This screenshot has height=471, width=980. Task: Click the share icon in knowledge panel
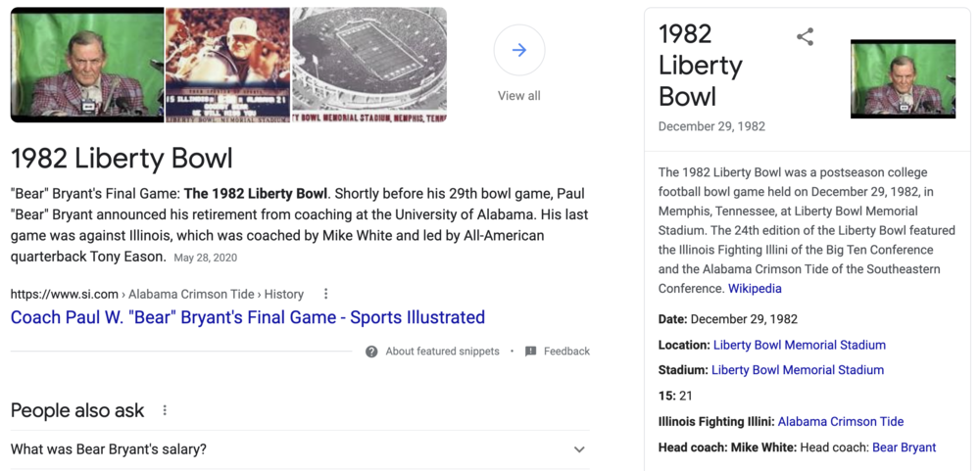click(805, 37)
